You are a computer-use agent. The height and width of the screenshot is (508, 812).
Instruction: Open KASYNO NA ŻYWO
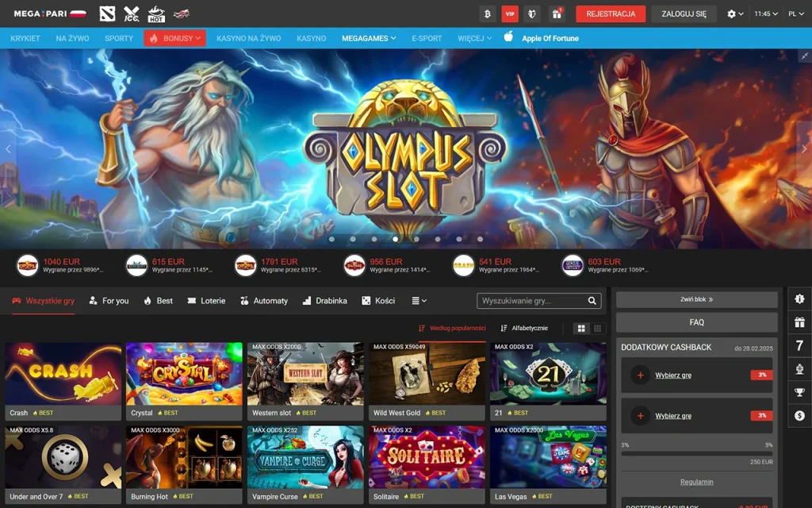(248, 38)
